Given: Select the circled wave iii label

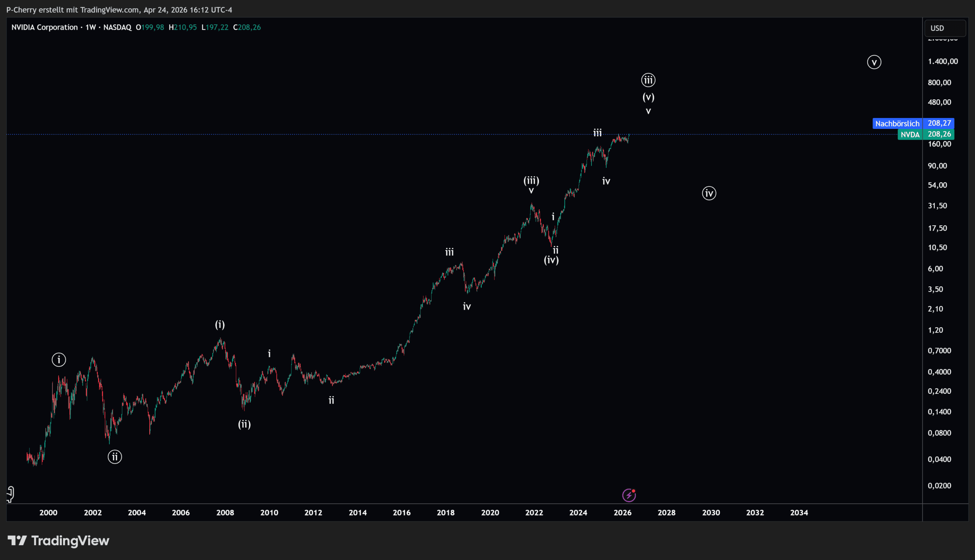Looking at the screenshot, I should coord(648,80).
